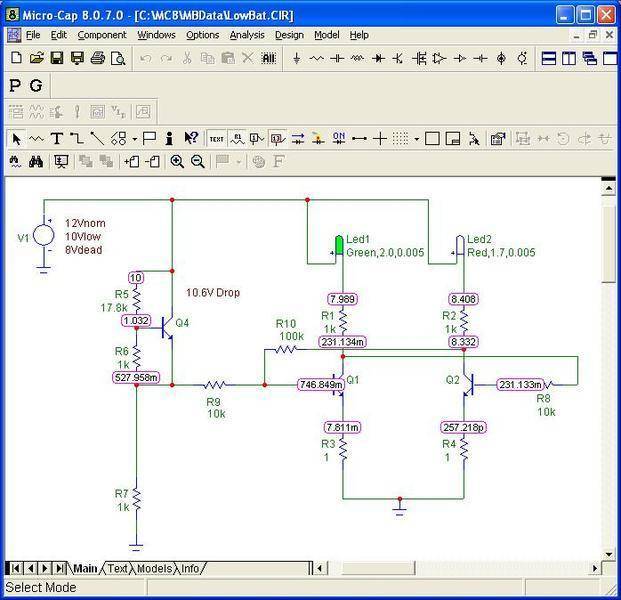This screenshot has height=600, width=621.
Task: Toggle the Select mode arrow tool
Action: pos(16,138)
